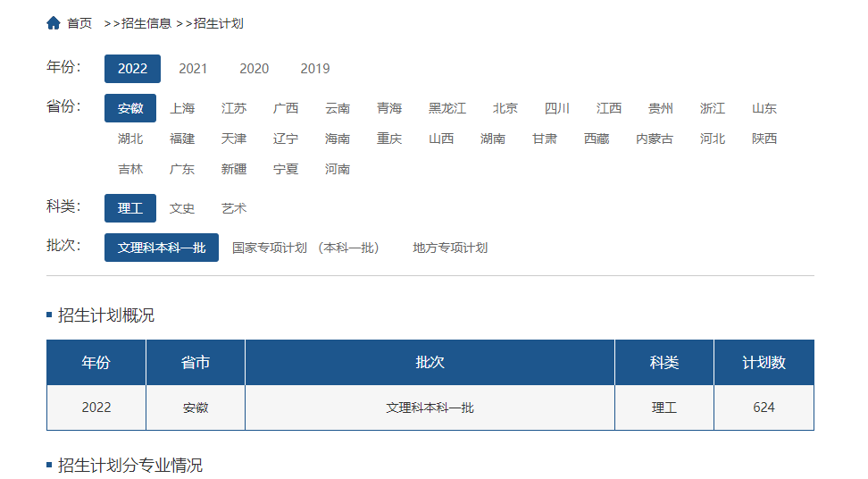Select province 贵州

click(661, 108)
